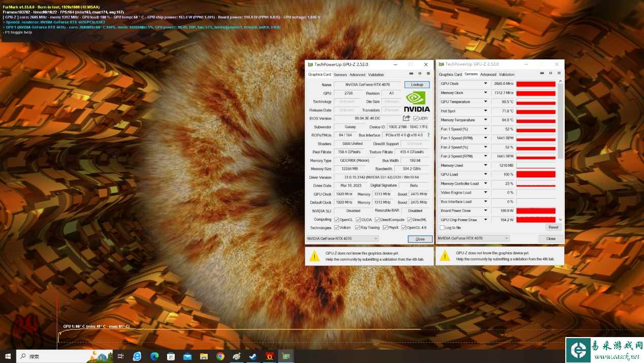Click the GPU Load red history graph
This screenshot has width=644, height=363.
coord(536,174)
